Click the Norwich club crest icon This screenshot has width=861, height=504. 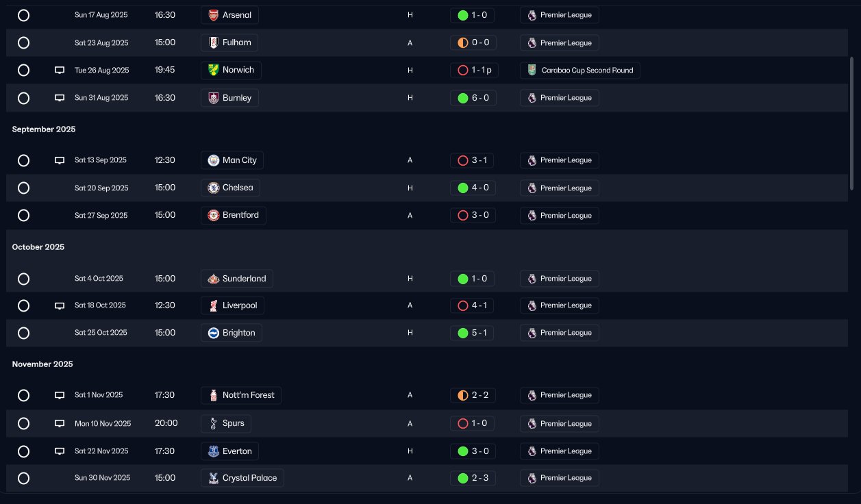click(x=214, y=70)
